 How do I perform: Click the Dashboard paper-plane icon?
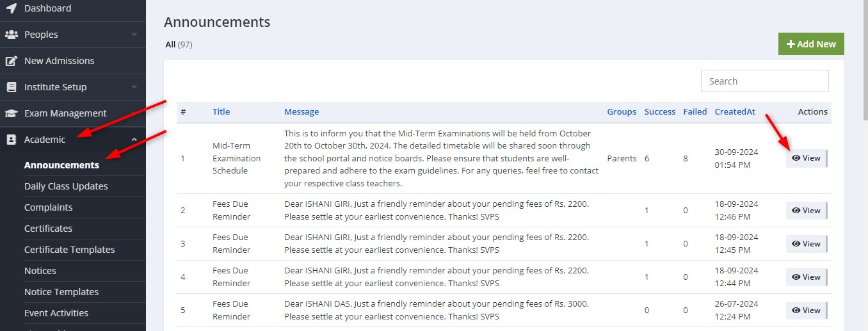[11, 8]
